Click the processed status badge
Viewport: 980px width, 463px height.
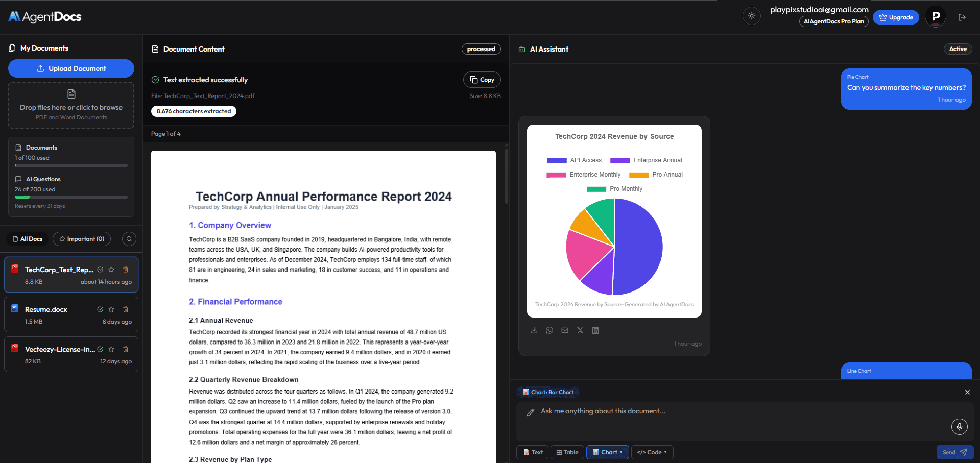[481, 49]
